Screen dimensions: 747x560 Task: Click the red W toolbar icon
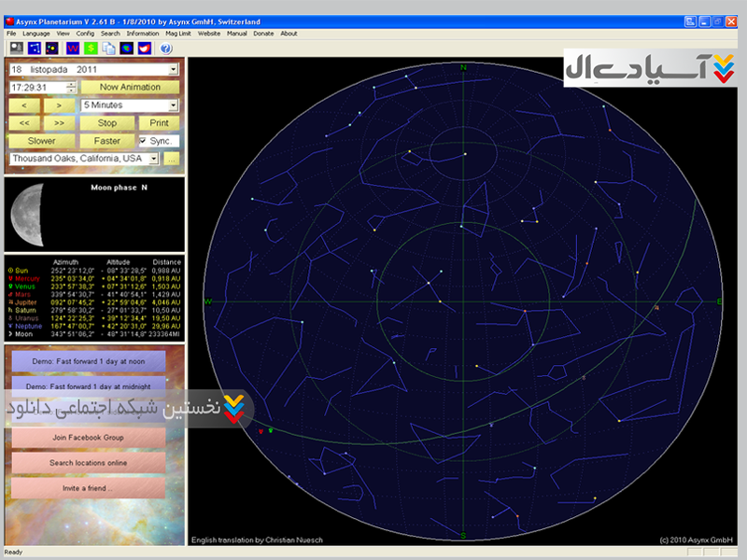73,48
